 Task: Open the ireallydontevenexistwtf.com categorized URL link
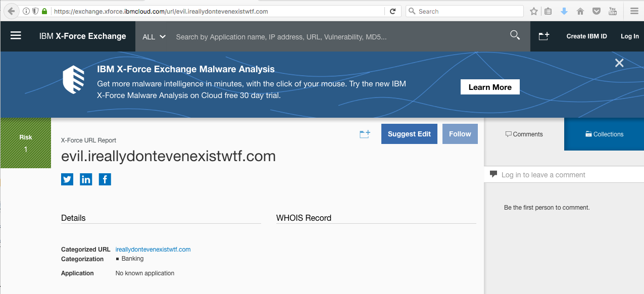click(153, 250)
